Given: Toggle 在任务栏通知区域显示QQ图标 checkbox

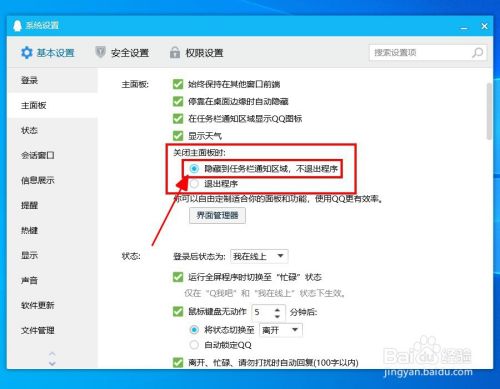Looking at the screenshot, I should click(x=178, y=119).
